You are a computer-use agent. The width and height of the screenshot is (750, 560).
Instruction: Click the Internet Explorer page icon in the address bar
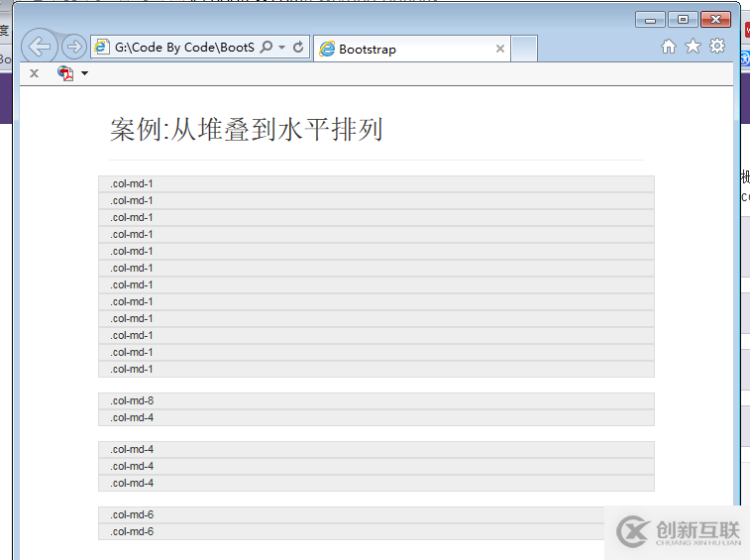tap(101, 47)
